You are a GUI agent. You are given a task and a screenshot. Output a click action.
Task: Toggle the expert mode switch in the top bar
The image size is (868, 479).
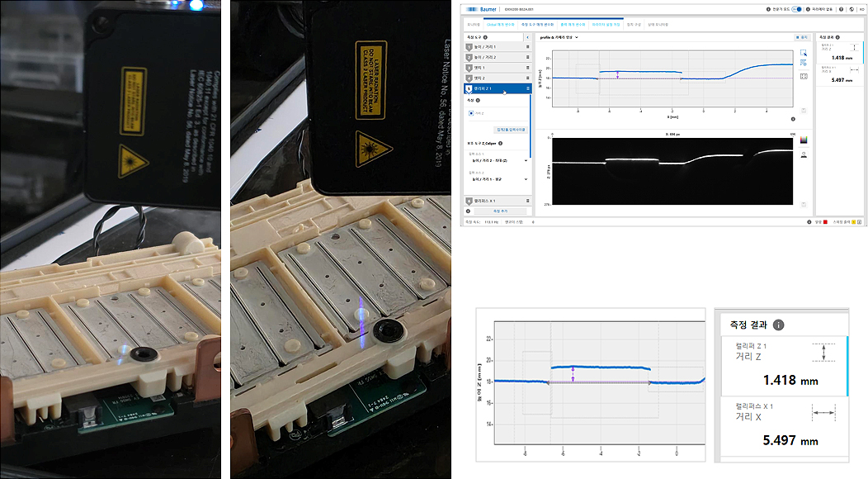798,10
